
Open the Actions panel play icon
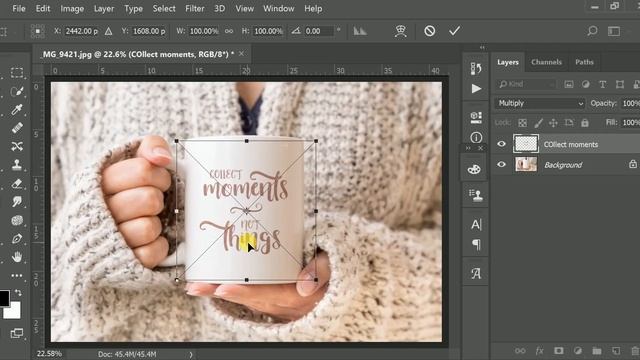coord(476,89)
